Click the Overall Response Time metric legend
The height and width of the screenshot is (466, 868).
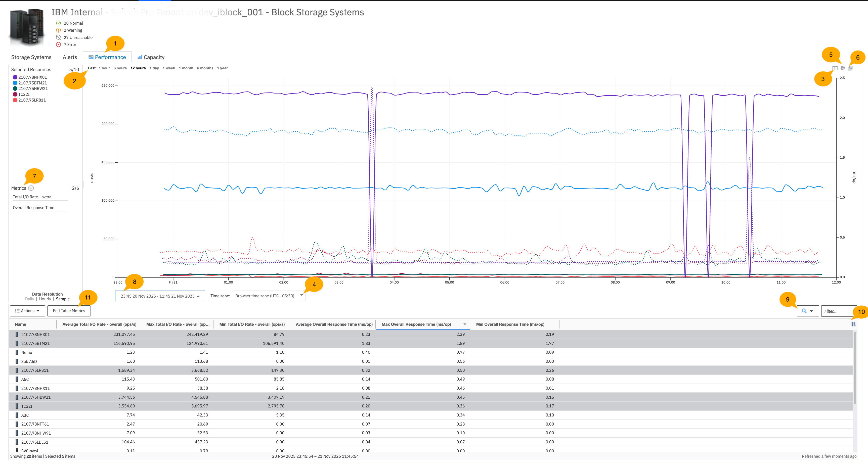(33, 208)
